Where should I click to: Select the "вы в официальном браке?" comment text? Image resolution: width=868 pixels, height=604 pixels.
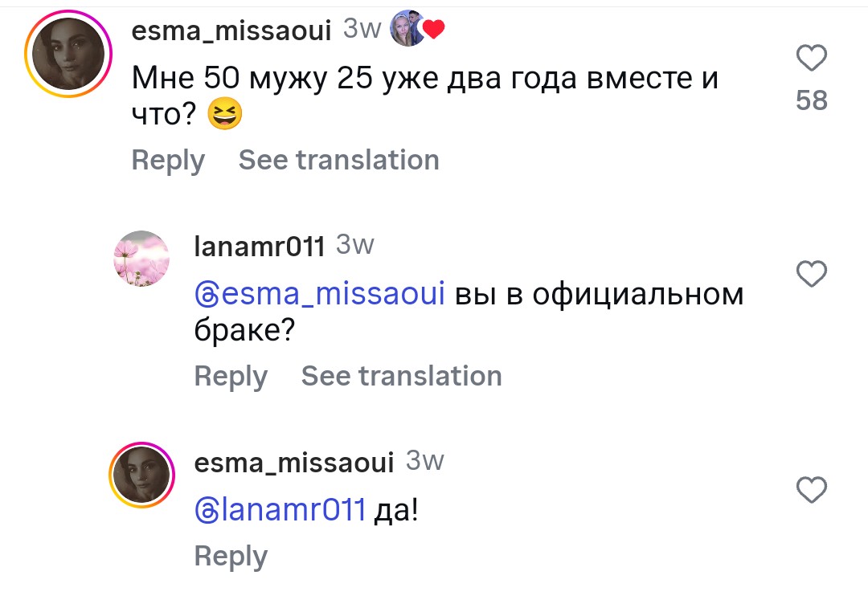point(599,296)
